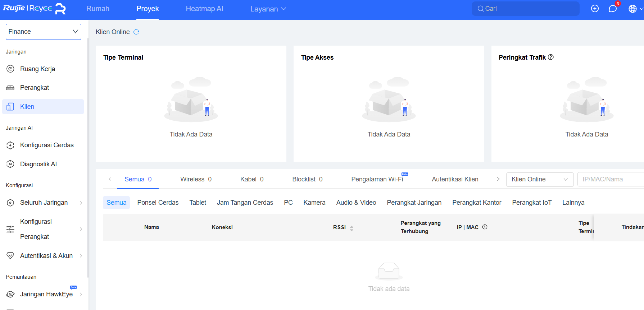Click the add plus circle icon
The width and height of the screenshot is (644, 310).
tap(595, 9)
